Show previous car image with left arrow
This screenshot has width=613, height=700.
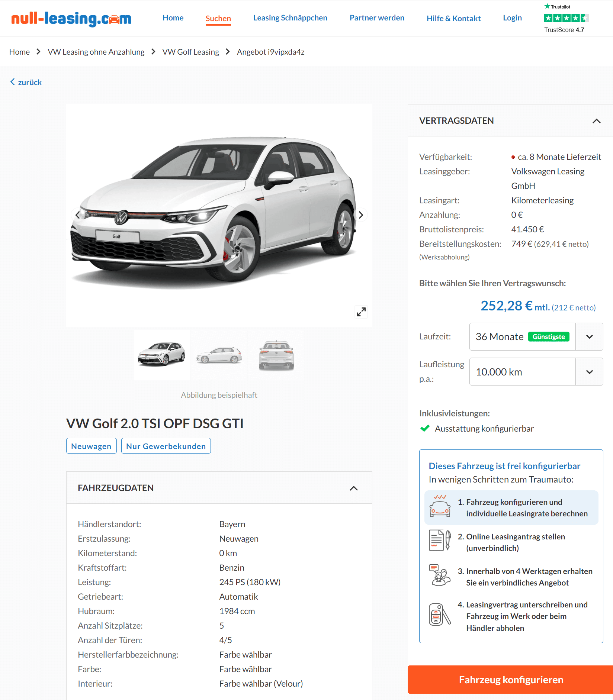coord(77,215)
